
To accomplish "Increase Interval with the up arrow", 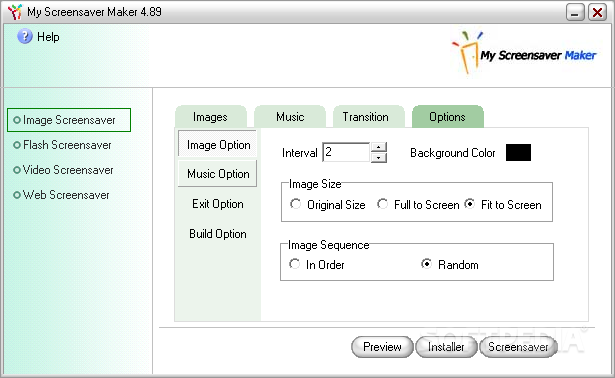I will tap(378, 147).
